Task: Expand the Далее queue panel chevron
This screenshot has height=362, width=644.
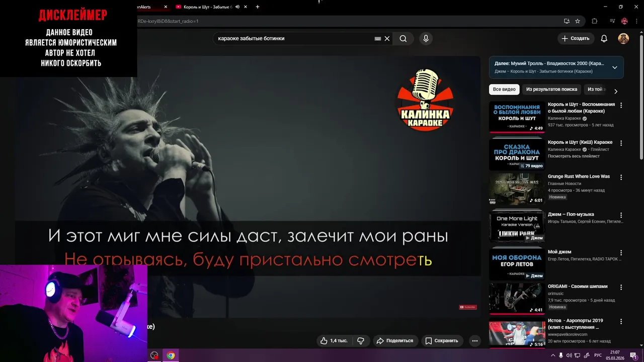Action: [x=614, y=67]
